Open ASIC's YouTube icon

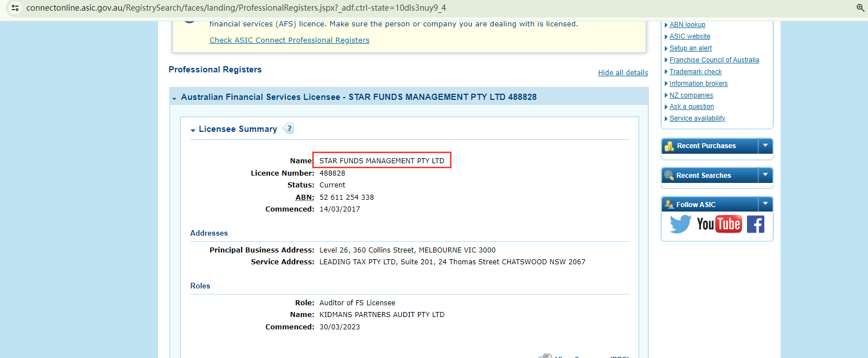pyautogui.click(x=720, y=224)
